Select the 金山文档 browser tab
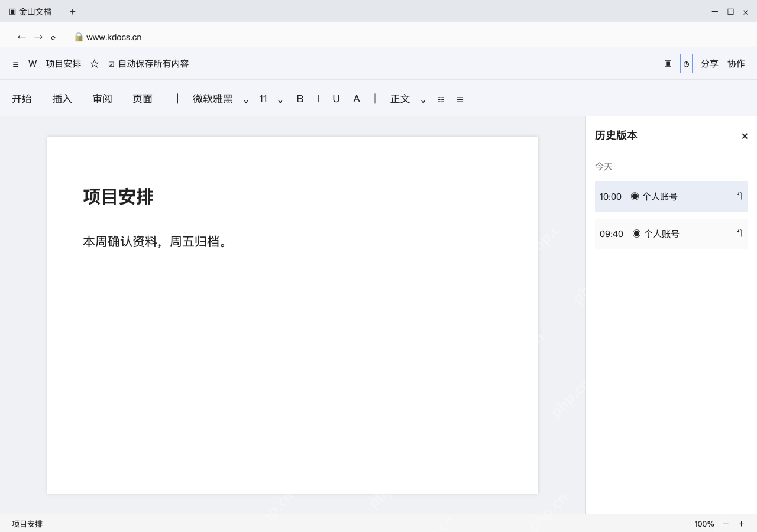This screenshot has width=757, height=532. pos(30,12)
